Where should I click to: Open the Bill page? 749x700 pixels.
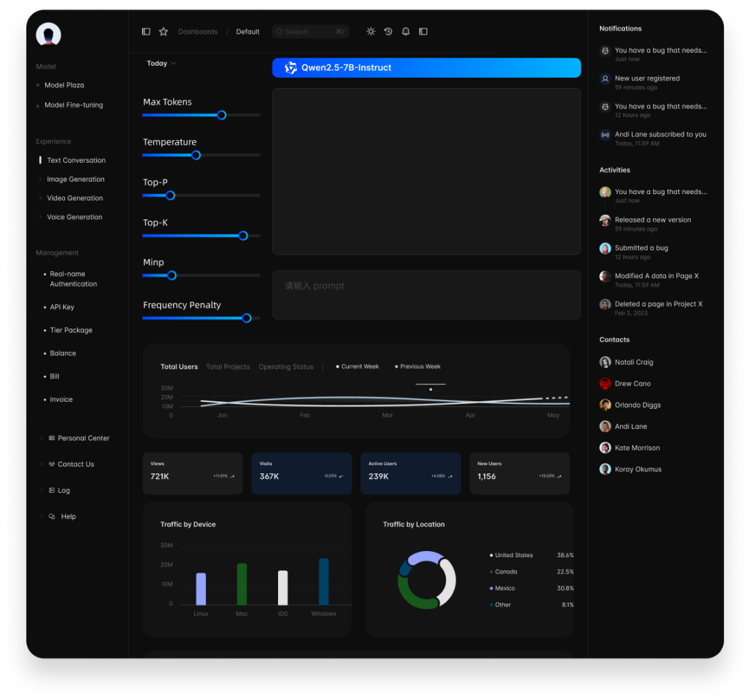pos(55,376)
